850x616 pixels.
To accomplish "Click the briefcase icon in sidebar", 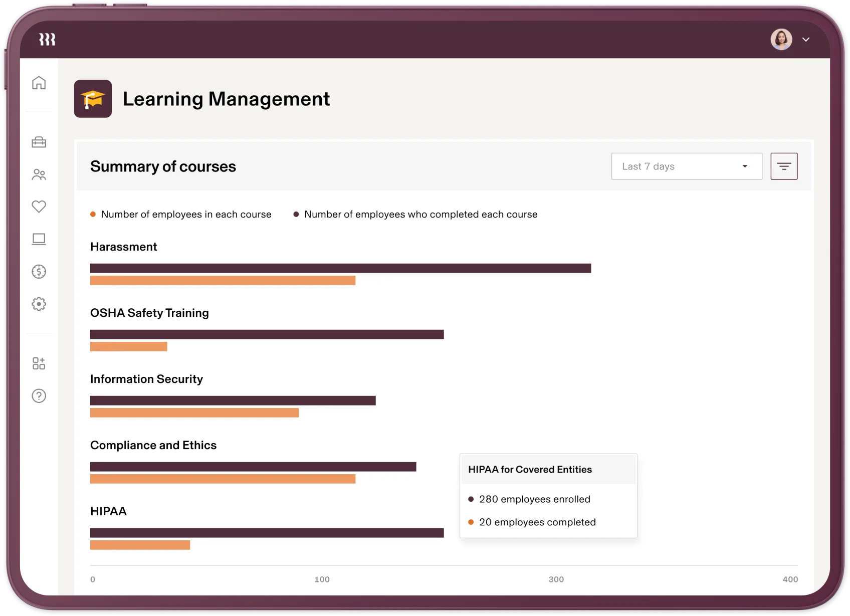I will [x=39, y=142].
